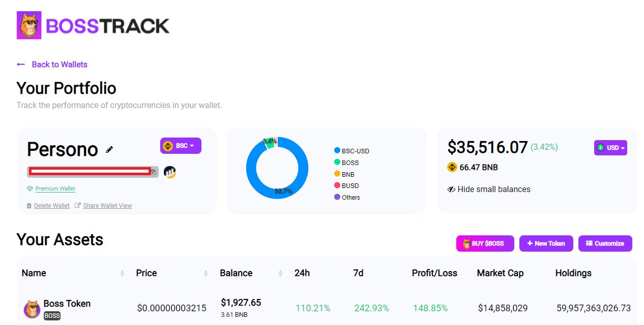Click the diamond icon beside Premium Wallet
Image resolution: width=644 pixels, height=325 pixels.
(x=30, y=188)
